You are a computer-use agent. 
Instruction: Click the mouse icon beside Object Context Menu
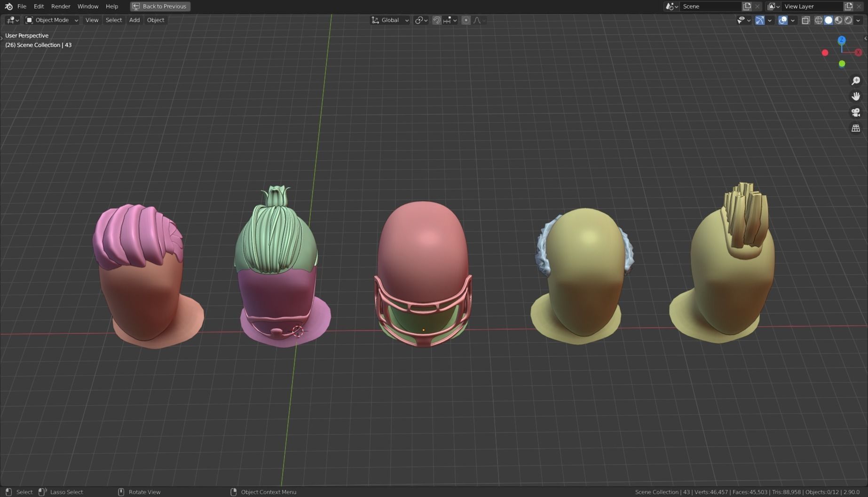[233, 492]
